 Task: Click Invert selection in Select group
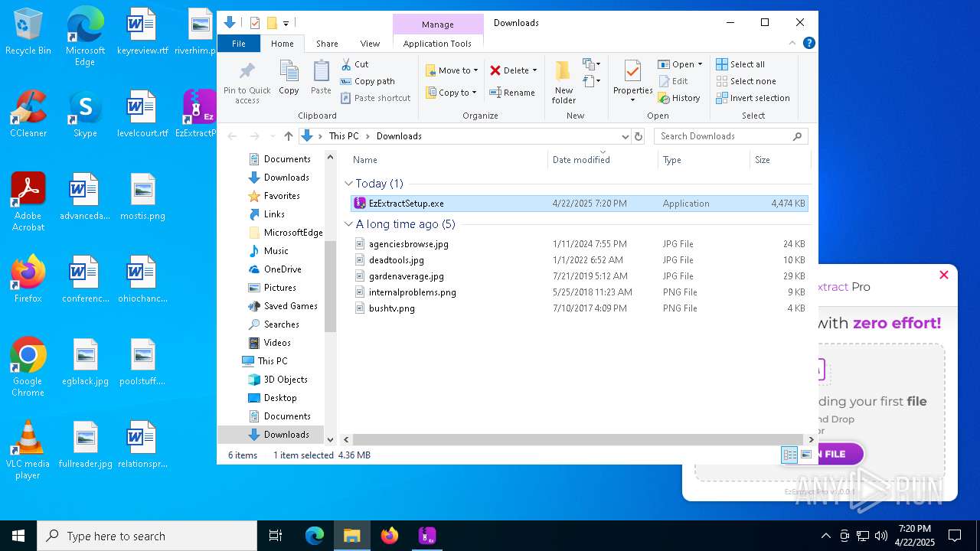coord(753,98)
